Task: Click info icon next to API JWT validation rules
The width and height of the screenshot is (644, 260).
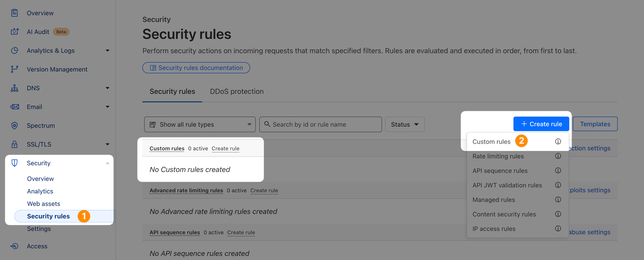Action: [558, 185]
